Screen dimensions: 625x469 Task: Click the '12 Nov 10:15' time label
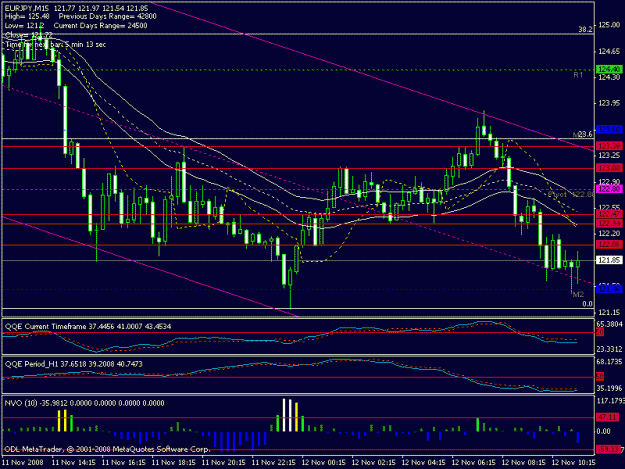573,463
